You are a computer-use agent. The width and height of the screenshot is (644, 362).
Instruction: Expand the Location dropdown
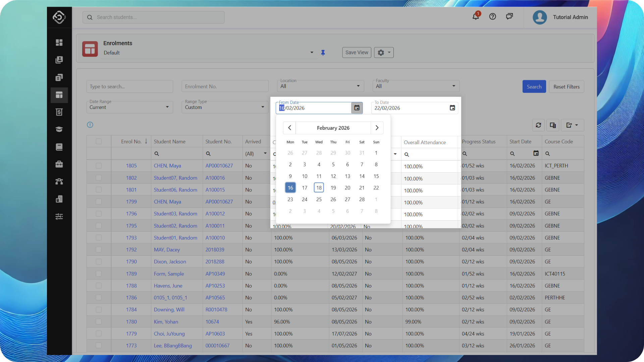pyautogui.click(x=320, y=86)
